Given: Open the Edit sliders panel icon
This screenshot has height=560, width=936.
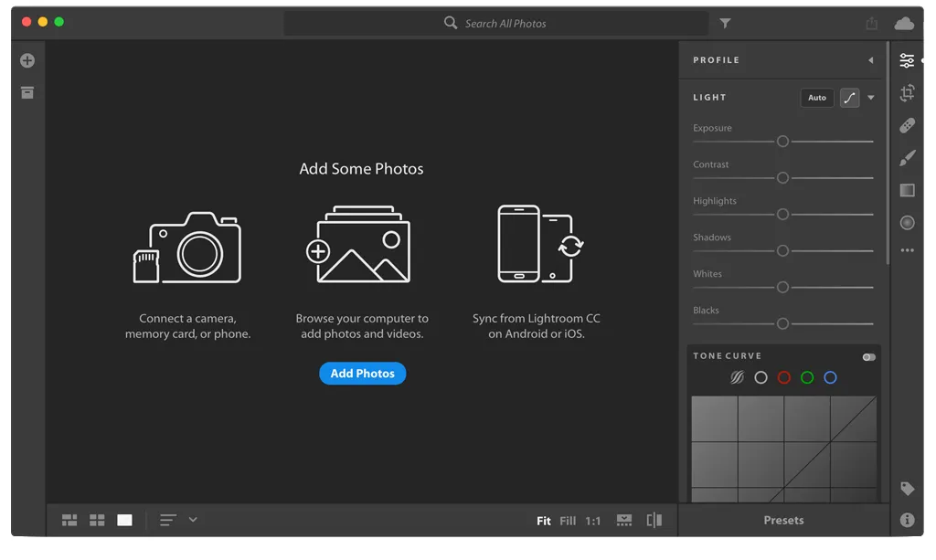Looking at the screenshot, I should click(x=907, y=60).
